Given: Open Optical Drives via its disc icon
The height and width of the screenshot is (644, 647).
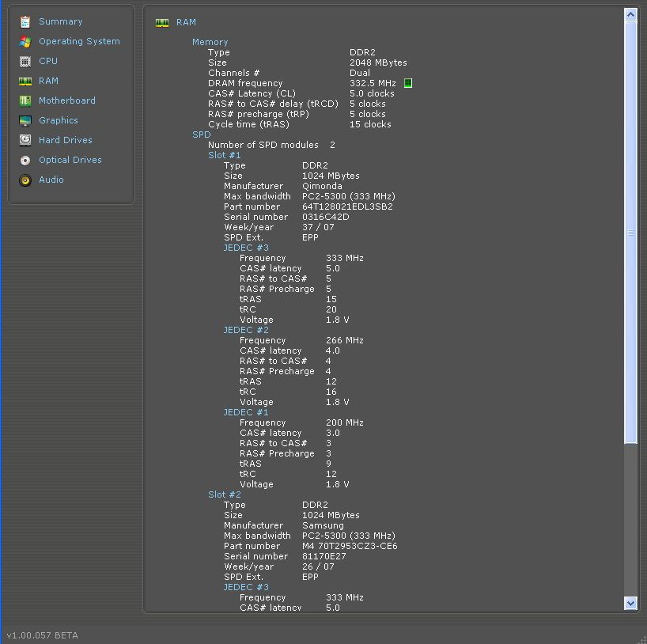Looking at the screenshot, I should pyautogui.click(x=25, y=160).
